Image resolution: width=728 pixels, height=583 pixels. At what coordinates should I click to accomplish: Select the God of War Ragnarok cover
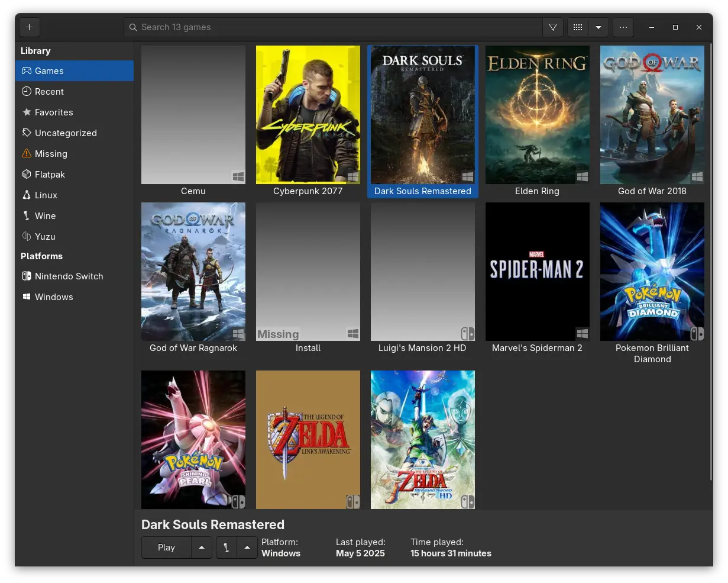193,272
